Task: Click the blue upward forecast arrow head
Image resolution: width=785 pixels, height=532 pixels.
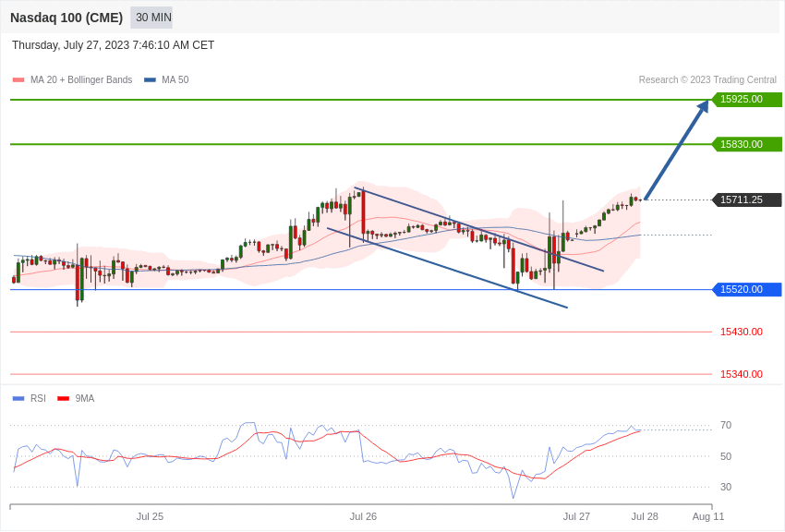Action: click(703, 106)
